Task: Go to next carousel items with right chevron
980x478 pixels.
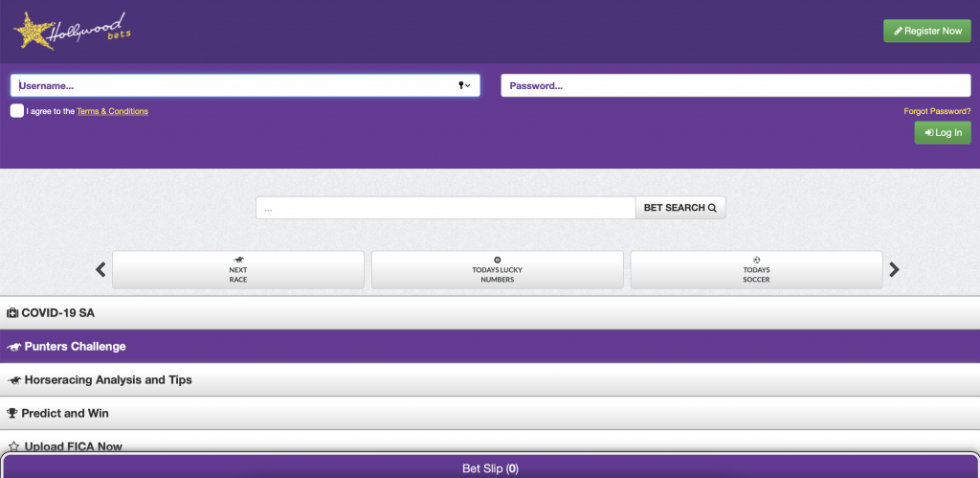Action: click(x=895, y=270)
